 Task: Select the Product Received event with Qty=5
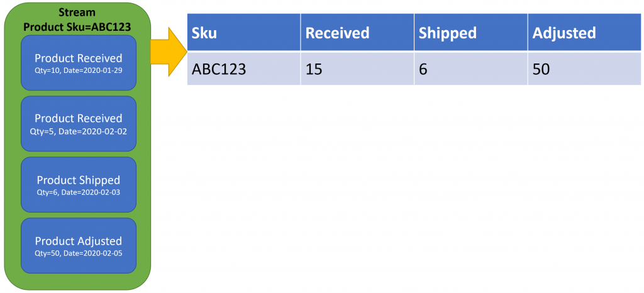click(x=79, y=123)
